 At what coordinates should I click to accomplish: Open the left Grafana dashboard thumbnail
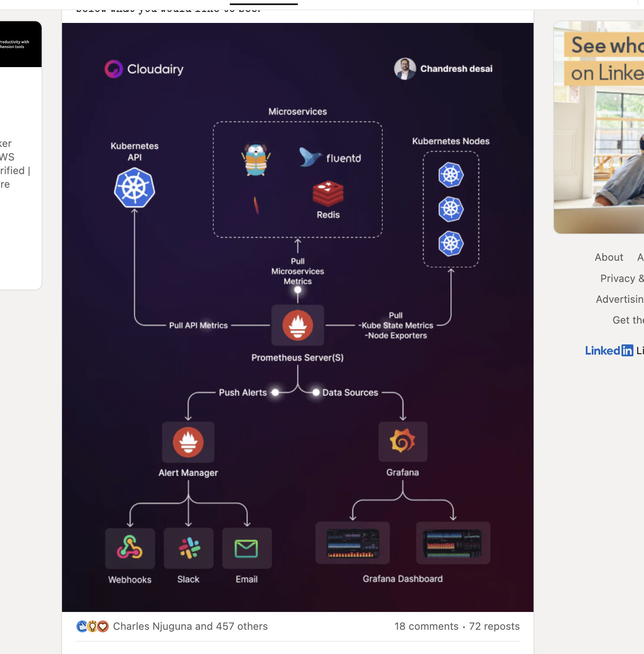[353, 543]
